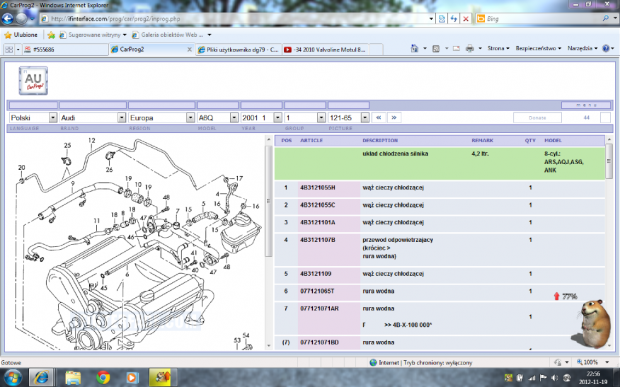This screenshot has width=620, height=387.
Task: Open the Polski language dropdown
Action: pyautogui.click(x=33, y=118)
